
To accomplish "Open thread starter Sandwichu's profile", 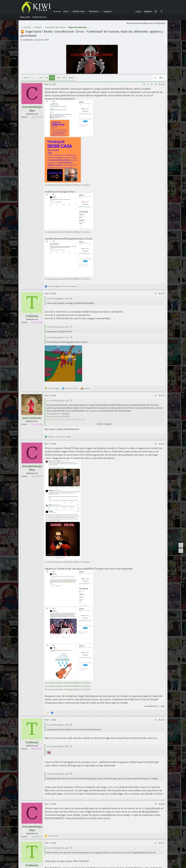I will (28, 40).
